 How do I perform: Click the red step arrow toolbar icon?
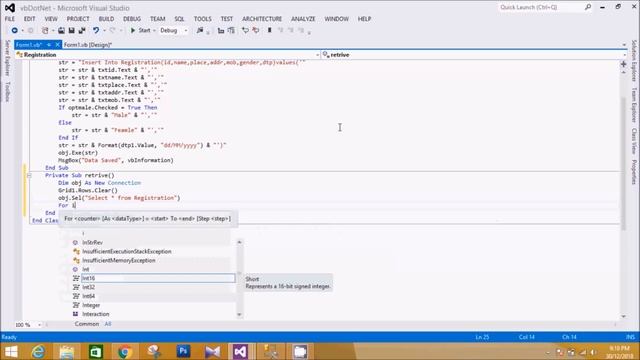256,31
